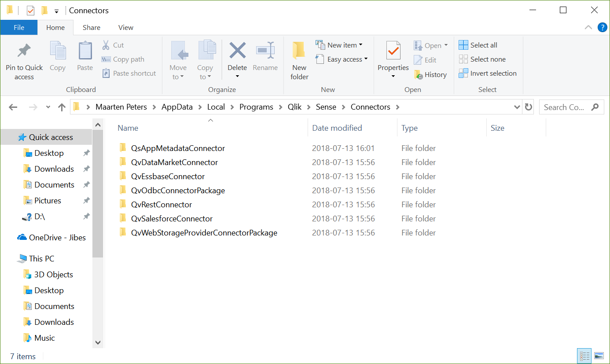Viewport: 610px width, 364px height.
Task: Open Properties with checkmark icon
Action: pyautogui.click(x=393, y=51)
